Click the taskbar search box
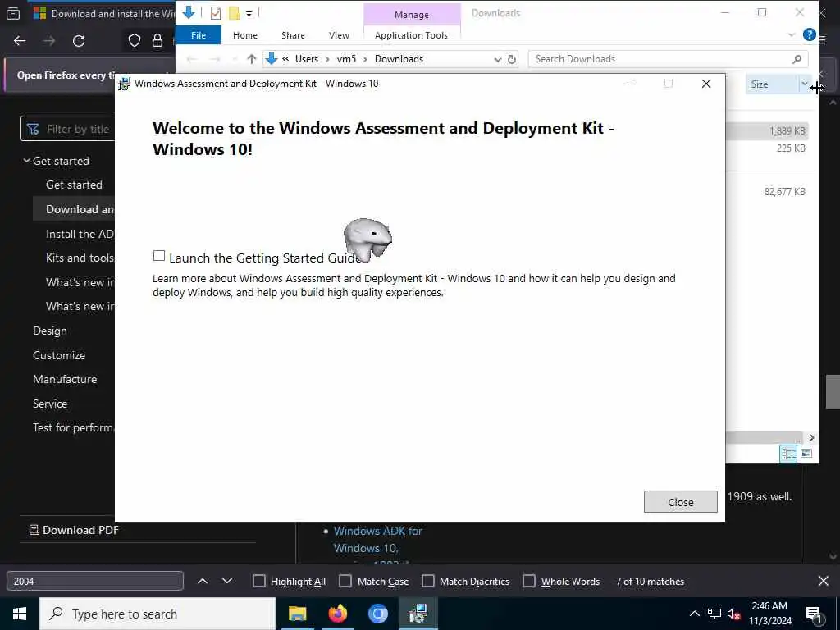The image size is (840, 630). pos(157,614)
